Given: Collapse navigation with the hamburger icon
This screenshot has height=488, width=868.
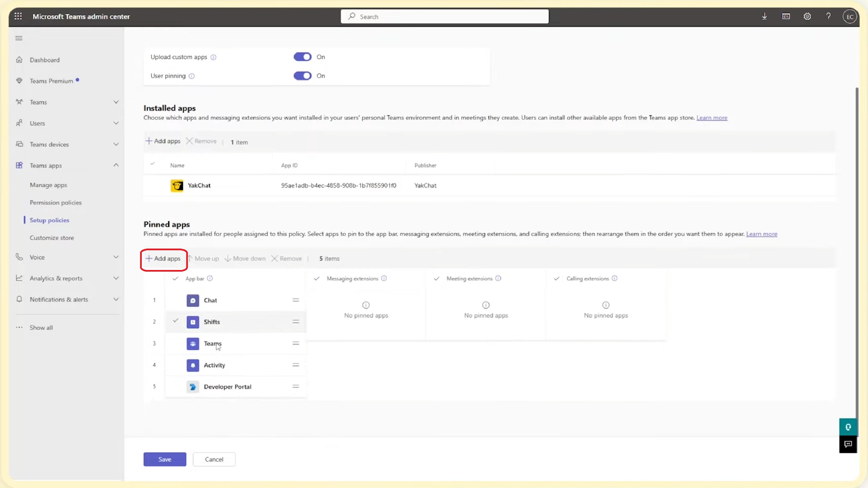Looking at the screenshot, I should coord(19,38).
